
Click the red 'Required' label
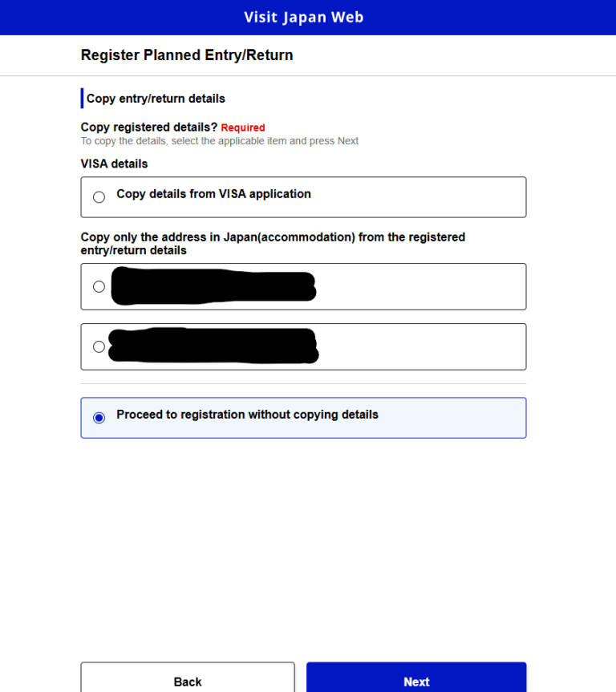coord(243,127)
